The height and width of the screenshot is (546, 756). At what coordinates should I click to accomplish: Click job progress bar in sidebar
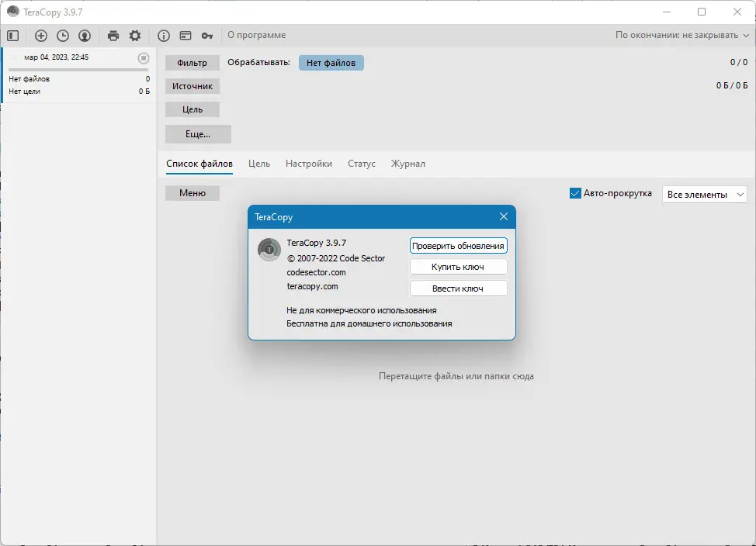(x=78, y=69)
